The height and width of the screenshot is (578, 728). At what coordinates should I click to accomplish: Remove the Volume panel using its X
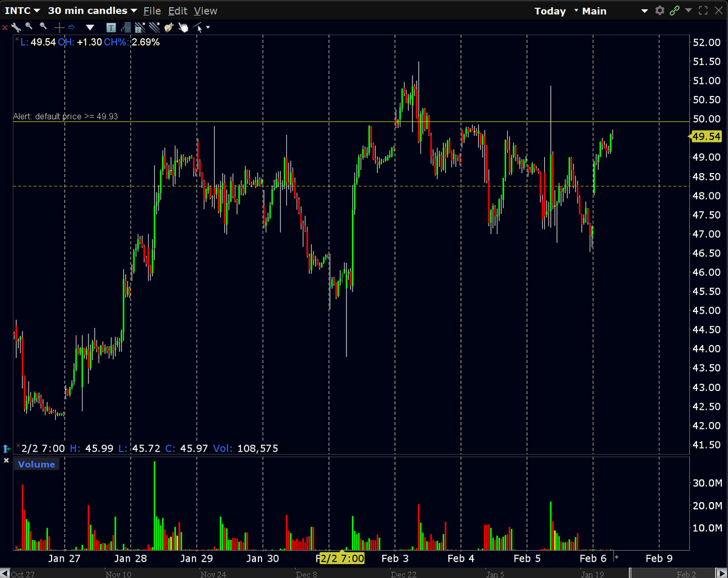tap(7, 460)
